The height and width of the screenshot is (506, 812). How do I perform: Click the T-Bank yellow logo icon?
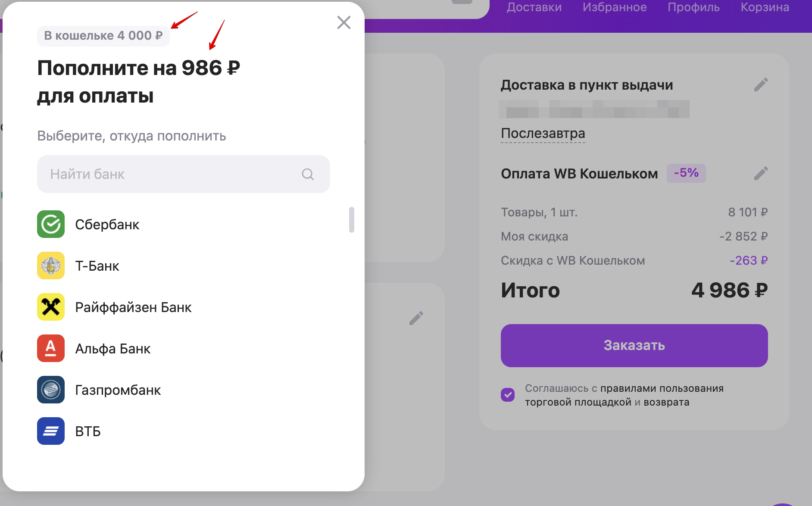point(51,265)
